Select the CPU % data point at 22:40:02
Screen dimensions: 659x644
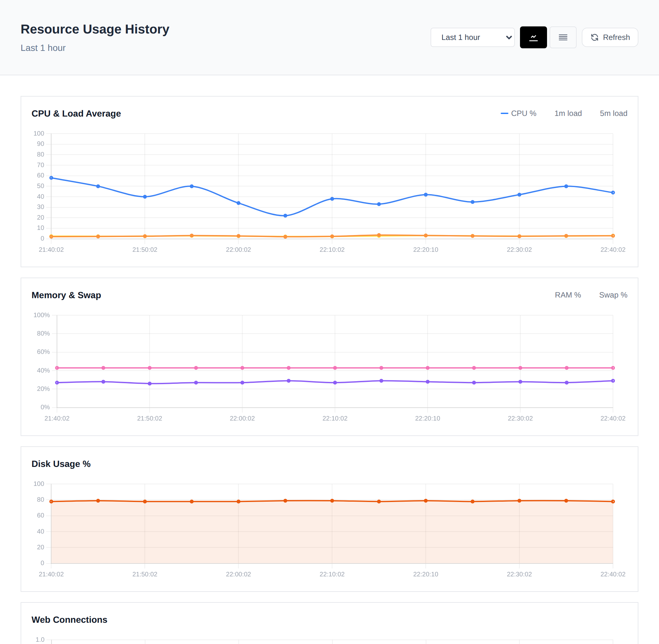(x=613, y=193)
